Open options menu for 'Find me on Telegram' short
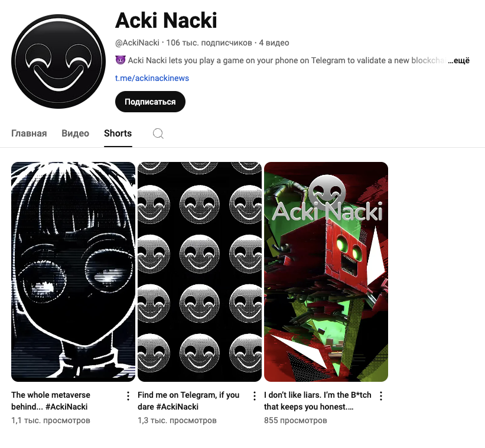 click(x=254, y=396)
